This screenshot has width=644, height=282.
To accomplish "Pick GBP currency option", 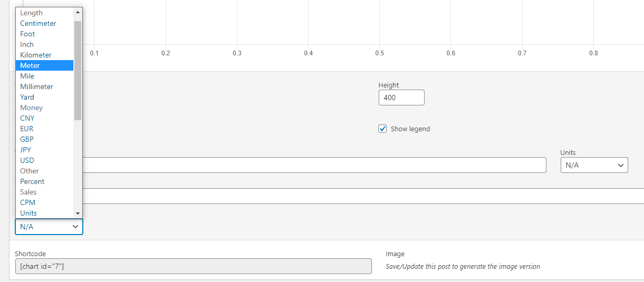I will point(26,139).
